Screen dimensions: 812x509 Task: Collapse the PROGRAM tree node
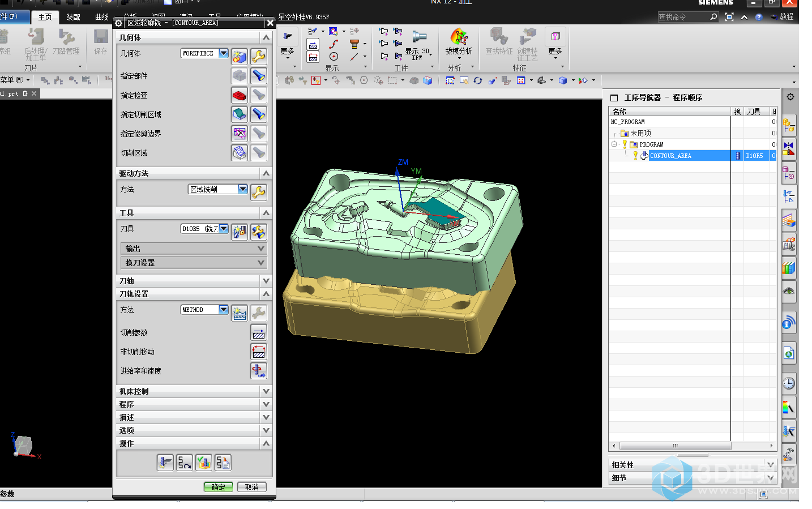point(614,144)
